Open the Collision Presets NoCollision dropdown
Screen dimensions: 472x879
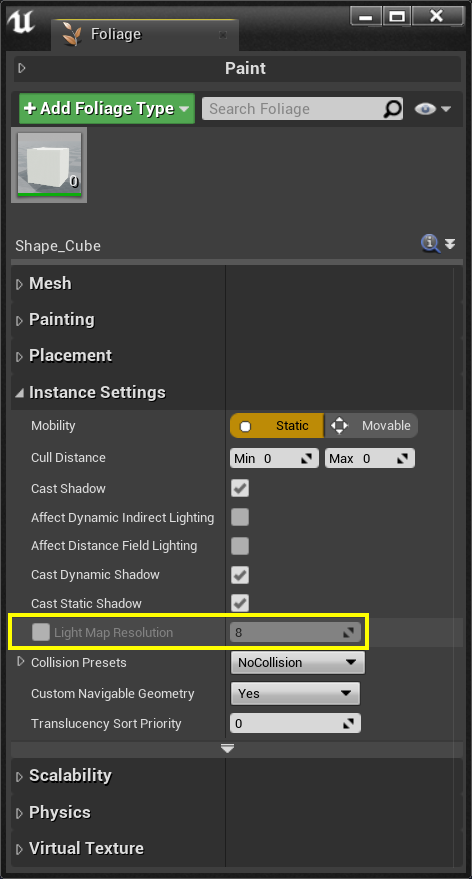tap(298, 663)
